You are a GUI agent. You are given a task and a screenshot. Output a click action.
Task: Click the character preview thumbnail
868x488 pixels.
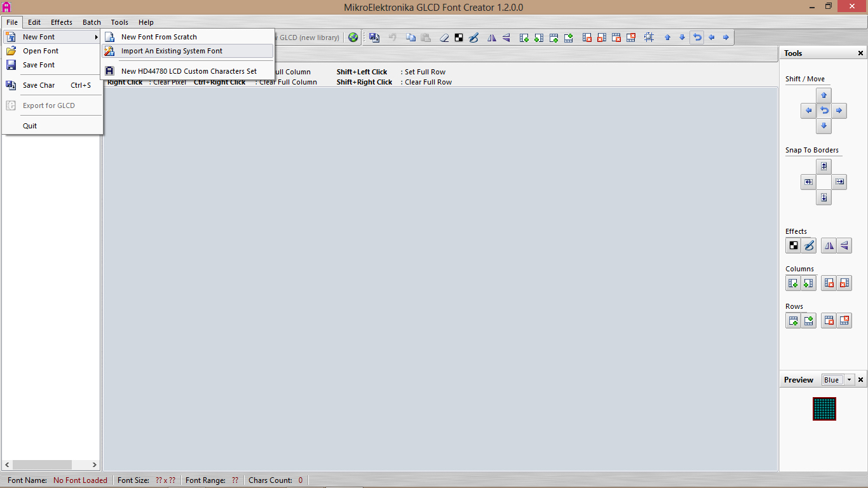pos(824,409)
